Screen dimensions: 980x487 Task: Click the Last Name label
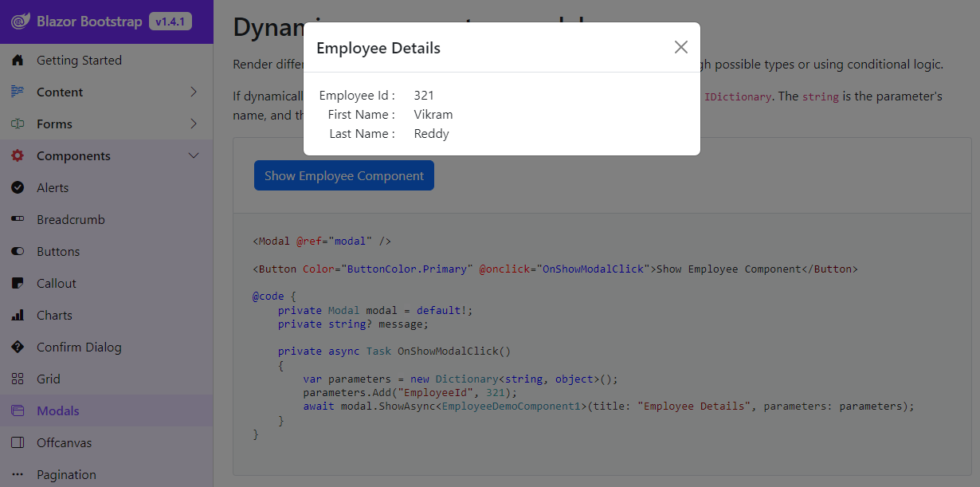(x=362, y=133)
